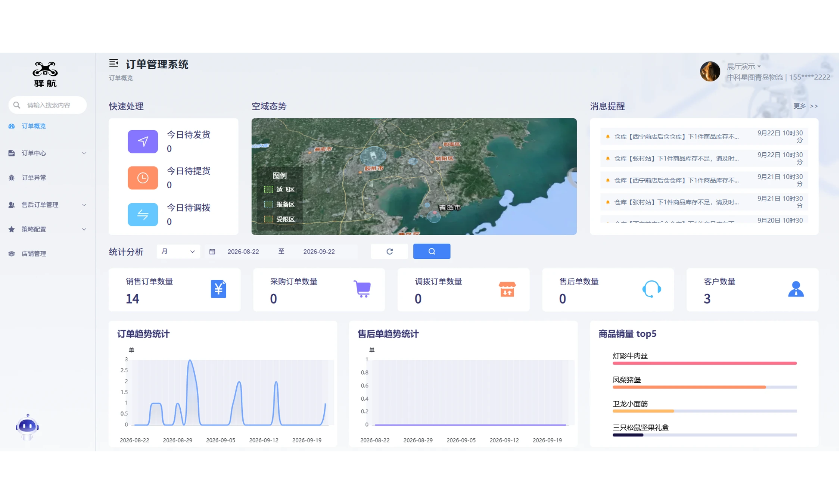Screen dimensions: 840x504
Task: Click the 店铺管理 layers icon
Action: 12,254
